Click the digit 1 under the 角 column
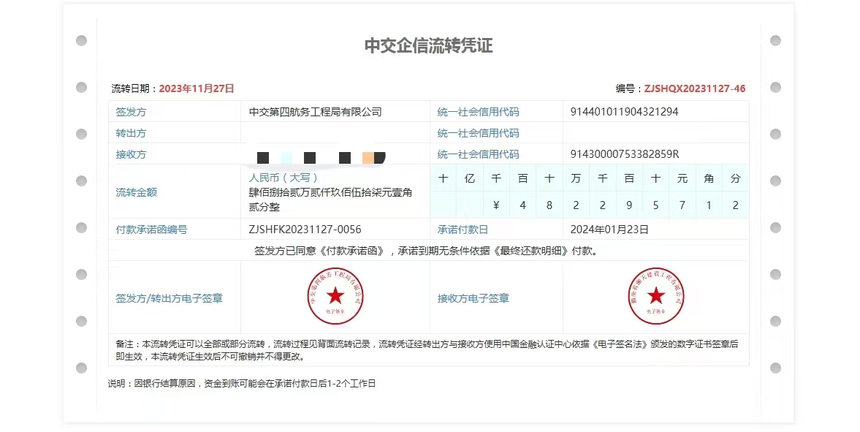The width and height of the screenshot is (860, 432). (x=709, y=205)
